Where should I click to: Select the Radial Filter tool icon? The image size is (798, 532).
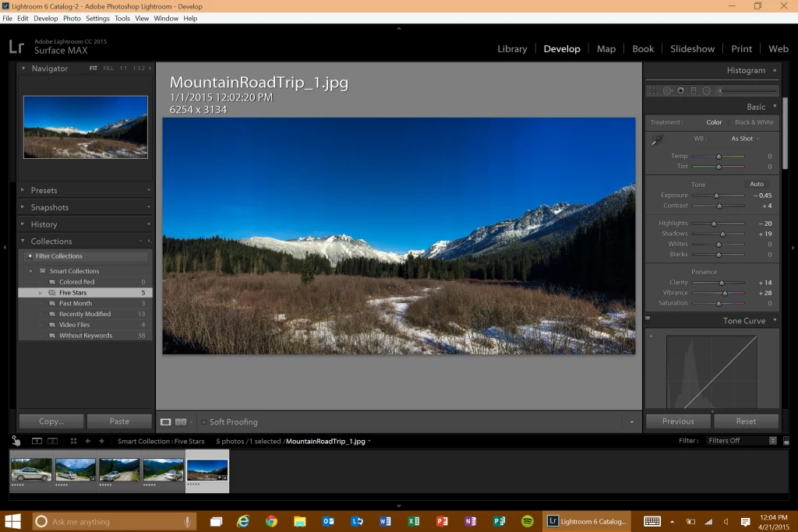coord(706,90)
